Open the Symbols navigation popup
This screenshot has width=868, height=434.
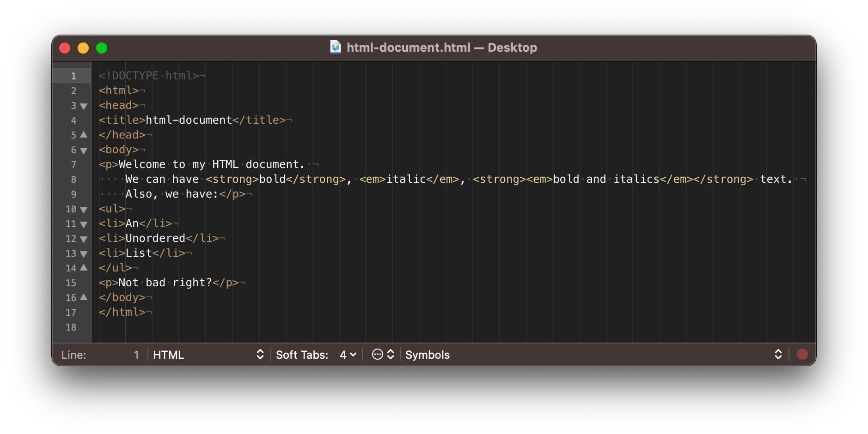(x=427, y=355)
